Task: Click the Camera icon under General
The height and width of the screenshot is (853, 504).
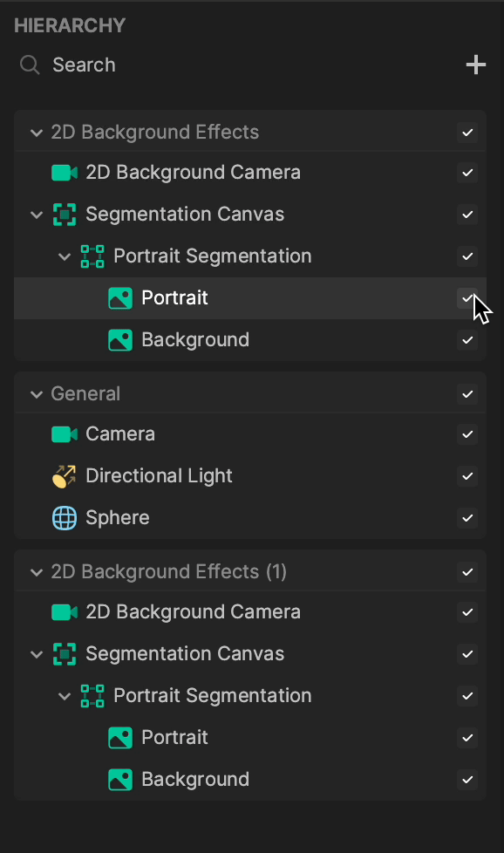Action: click(64, 433)
